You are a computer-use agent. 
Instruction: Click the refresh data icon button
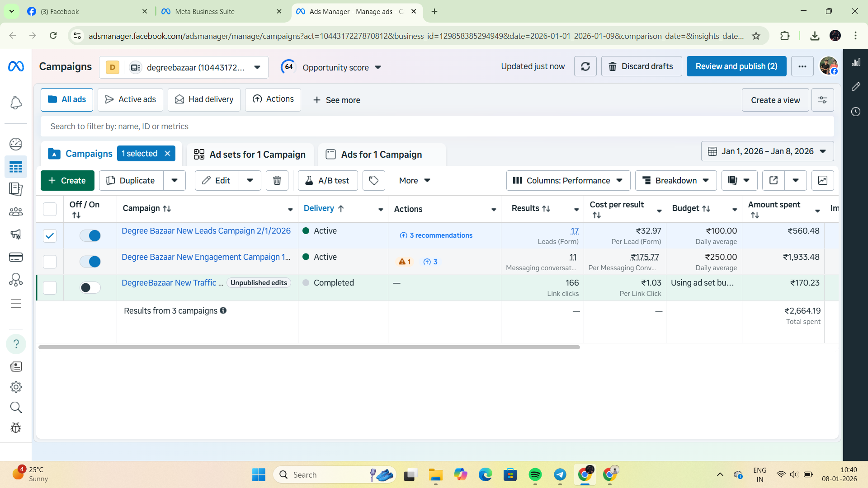(585, 66)
